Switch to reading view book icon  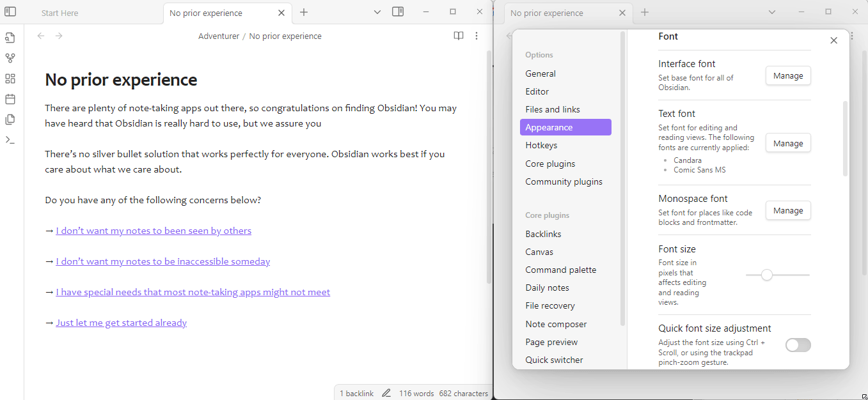(x=458, y=36)
